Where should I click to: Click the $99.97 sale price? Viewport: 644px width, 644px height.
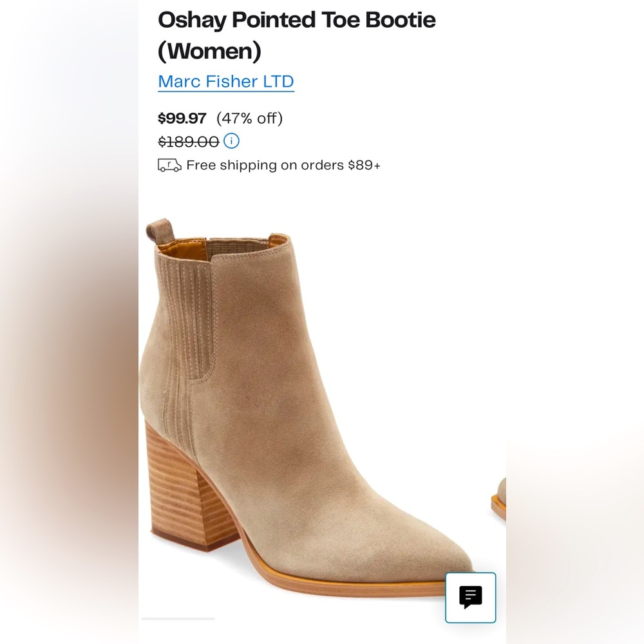click(x=182, y=118)
